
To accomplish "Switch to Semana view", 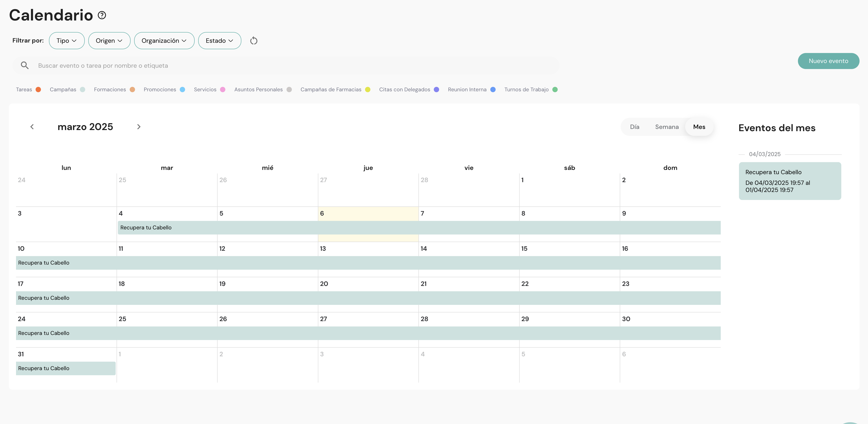I will (666, 127).
